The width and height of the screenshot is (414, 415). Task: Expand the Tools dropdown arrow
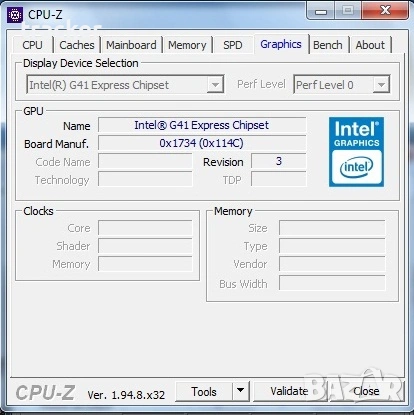click(240, 391)
